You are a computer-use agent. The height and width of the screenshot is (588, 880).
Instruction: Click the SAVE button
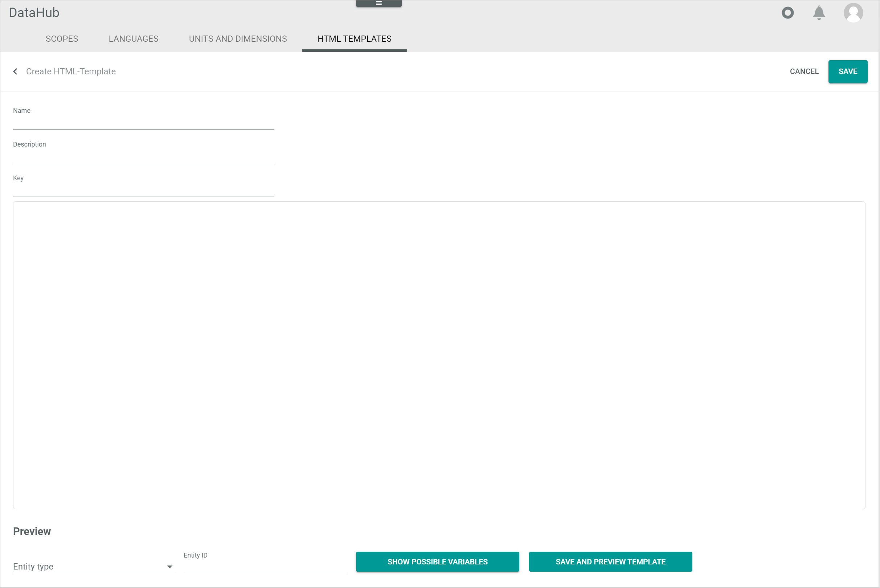coord(848,71)
